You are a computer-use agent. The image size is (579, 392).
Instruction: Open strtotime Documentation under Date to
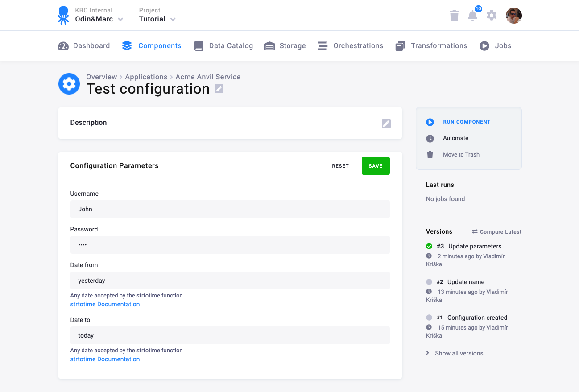[105, 359]
